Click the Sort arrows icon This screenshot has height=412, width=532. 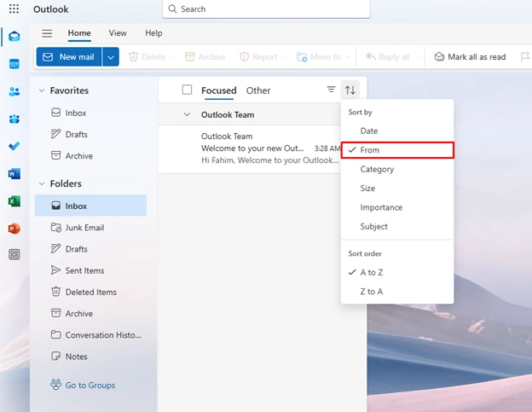click(350, 90)
